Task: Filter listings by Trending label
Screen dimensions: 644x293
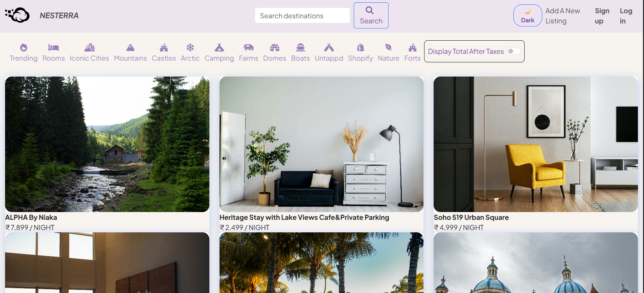Action: pyautogui.click(x=23, y=58)
